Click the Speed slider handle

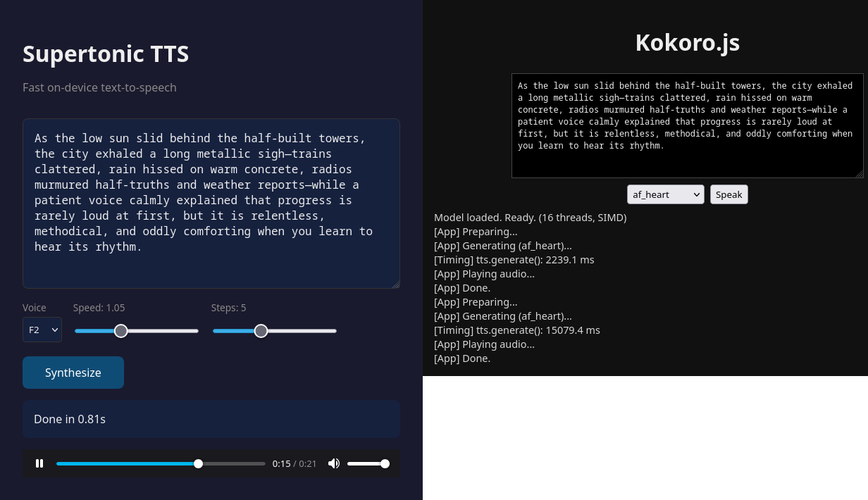pyautogui.click(x=121, y=331)
